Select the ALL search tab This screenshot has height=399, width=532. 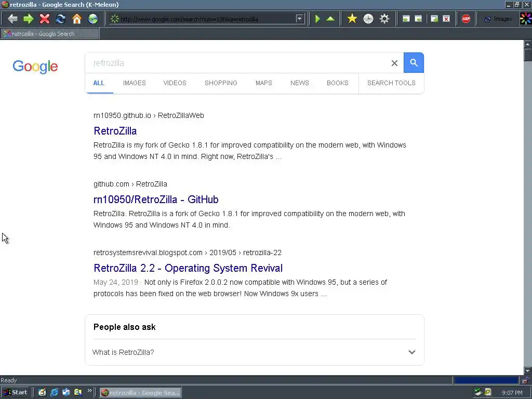tap(99, 83)
